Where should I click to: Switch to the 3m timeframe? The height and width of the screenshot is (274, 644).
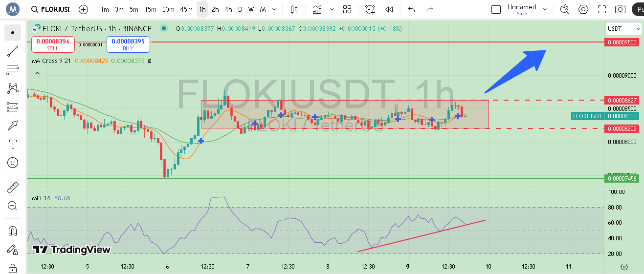point(119,9)
